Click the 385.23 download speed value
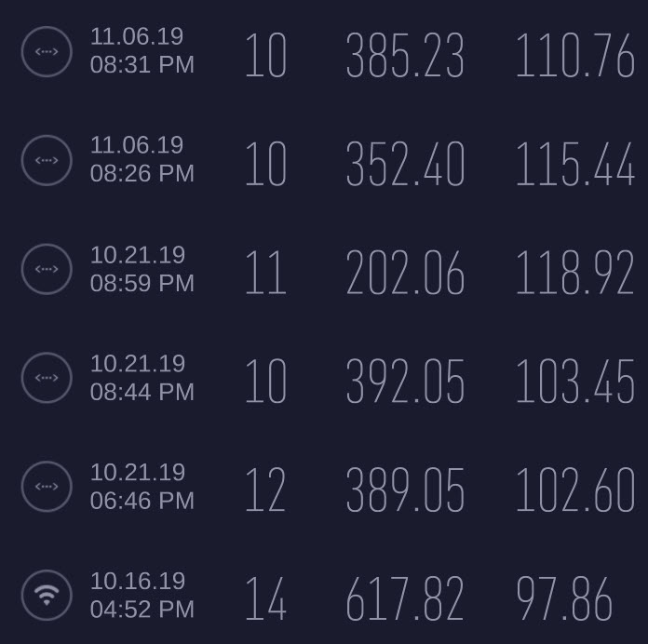 [x=404, y=57]
